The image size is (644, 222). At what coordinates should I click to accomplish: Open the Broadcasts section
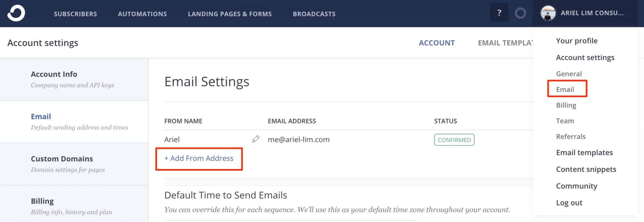coord(314,14)
